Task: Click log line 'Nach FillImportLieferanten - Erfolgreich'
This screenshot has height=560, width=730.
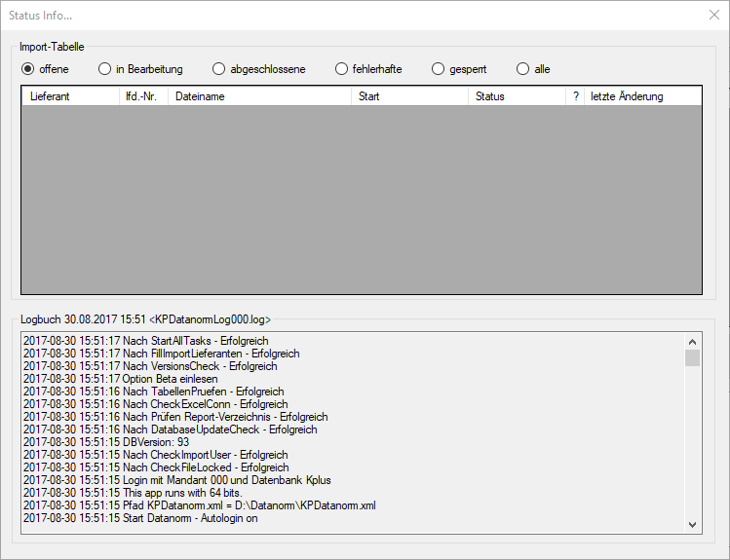Action: pos(162,354)
